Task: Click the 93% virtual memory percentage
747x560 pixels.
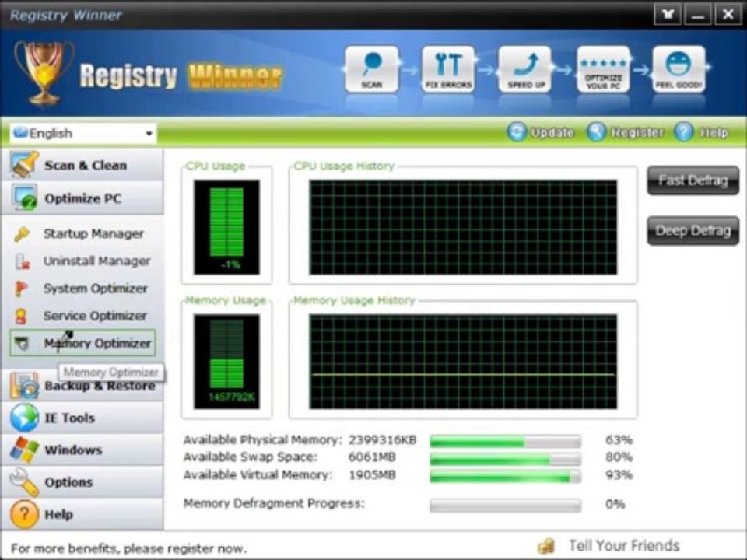Action: [619, 474]
